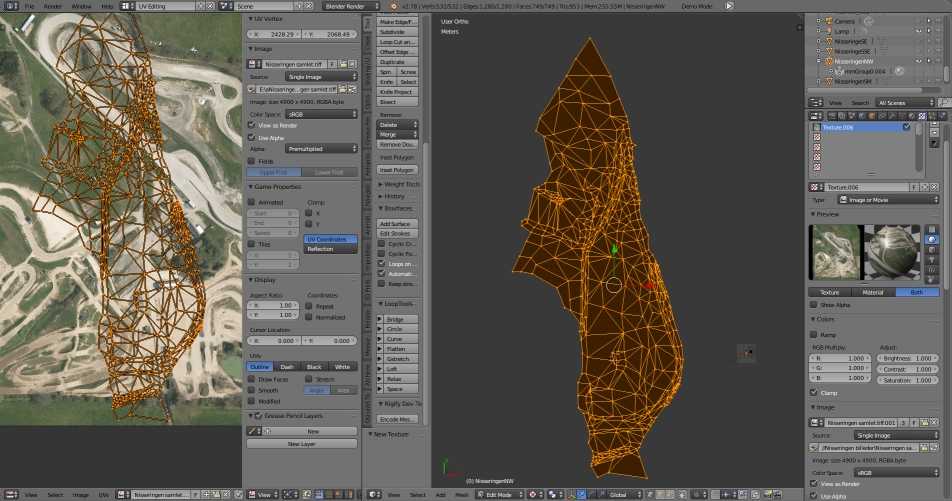Viewport: 952px width, 501px height.
Task: Enable the Animated checkbox
Action: pos(251,202)
